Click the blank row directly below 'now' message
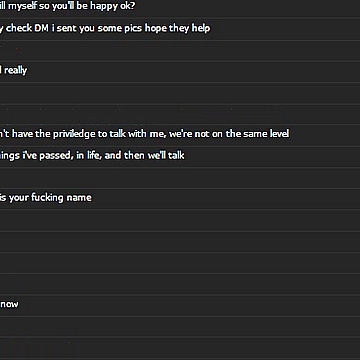Image resolution: width=360 pixels, height=360 pixels. click(180, 326)
